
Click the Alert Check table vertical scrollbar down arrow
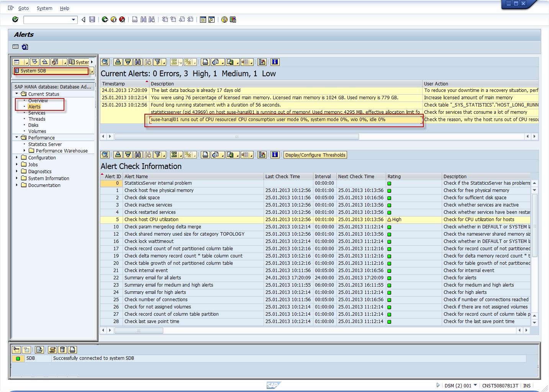click(x=534, y=323)
